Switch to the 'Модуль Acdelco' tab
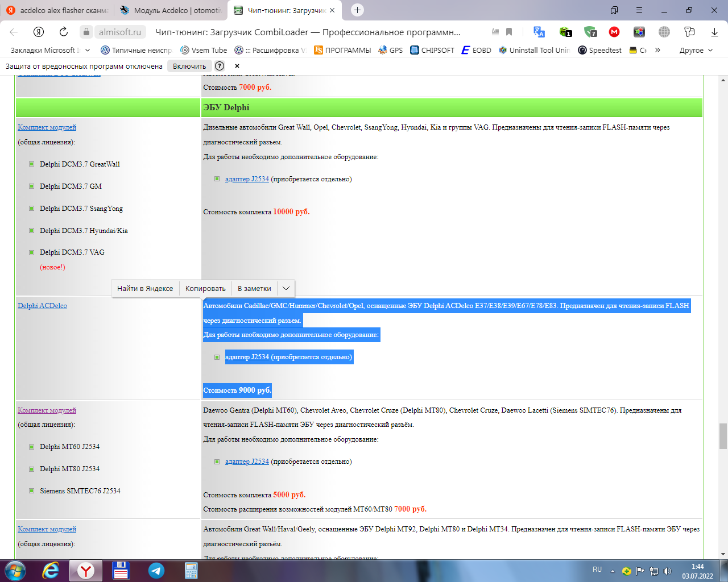The width and height of the screenshot is (728, 582). click(171, 10)
